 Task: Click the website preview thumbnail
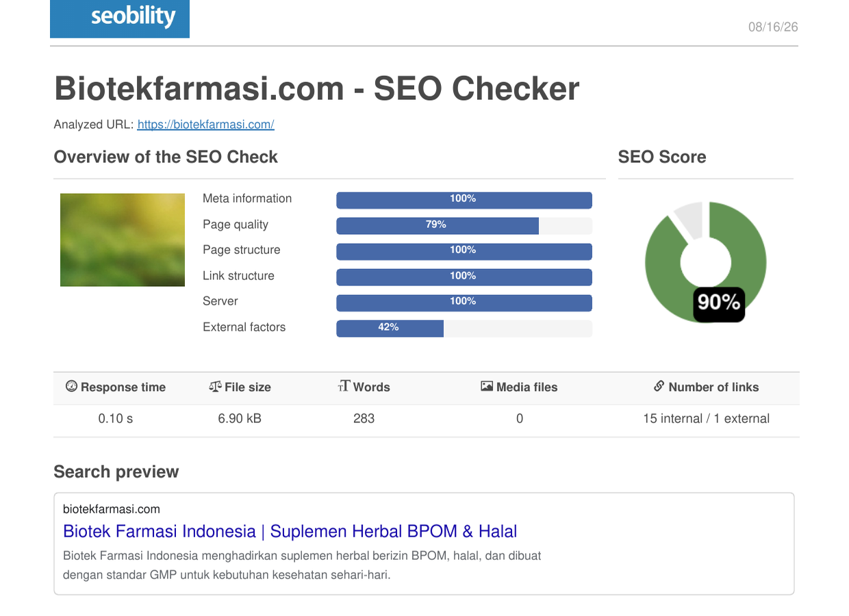(123, 240)
